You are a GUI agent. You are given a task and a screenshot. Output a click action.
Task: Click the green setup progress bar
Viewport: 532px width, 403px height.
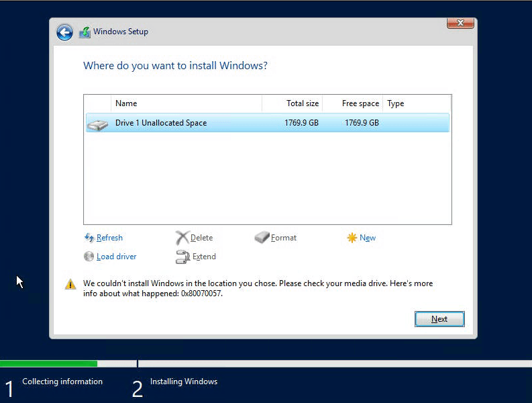[48, 363]
